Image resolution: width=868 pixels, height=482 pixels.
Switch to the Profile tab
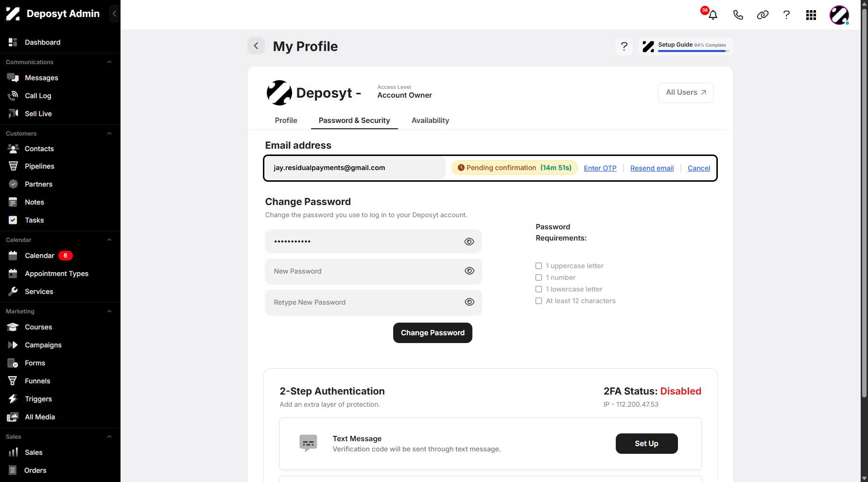pyautogui.click(x=286, y=120)
